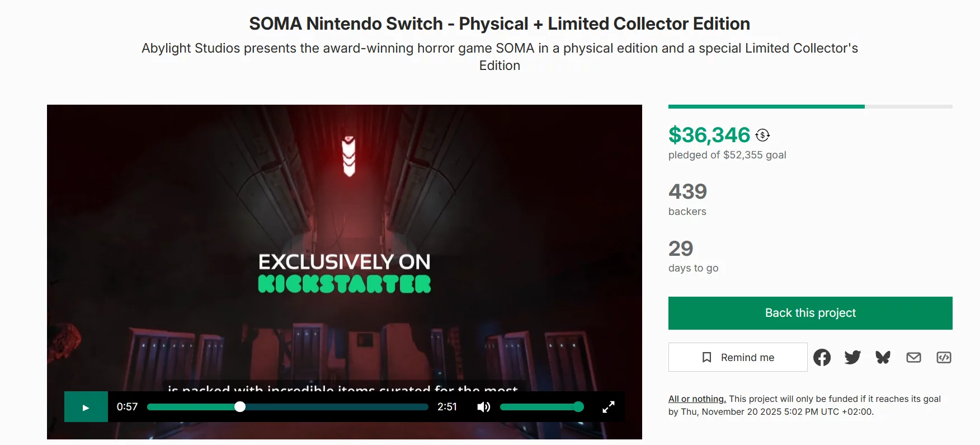This screenshot has height=445, width=980.
Task: Click the video frame showing Kickstarter logo
Action: (345, 274)
